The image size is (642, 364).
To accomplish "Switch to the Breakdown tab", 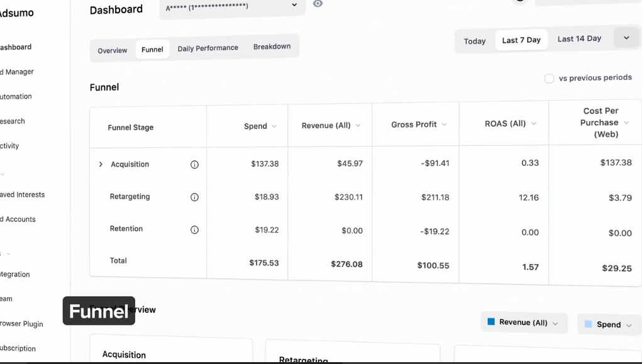I will click(272, 47).
